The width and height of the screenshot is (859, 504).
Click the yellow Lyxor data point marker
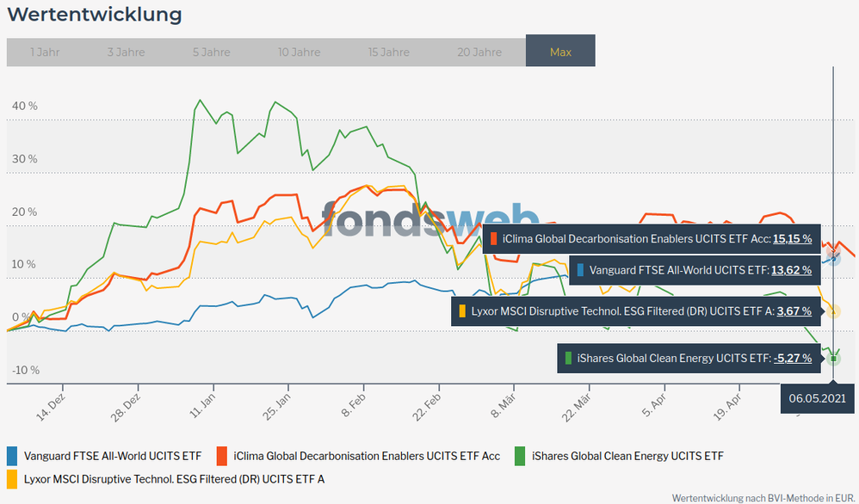833,310
